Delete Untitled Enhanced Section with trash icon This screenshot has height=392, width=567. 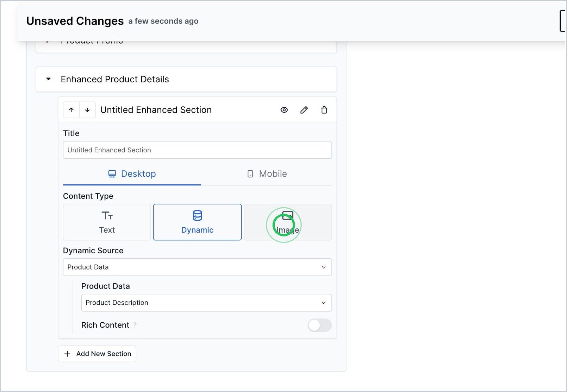324,110
